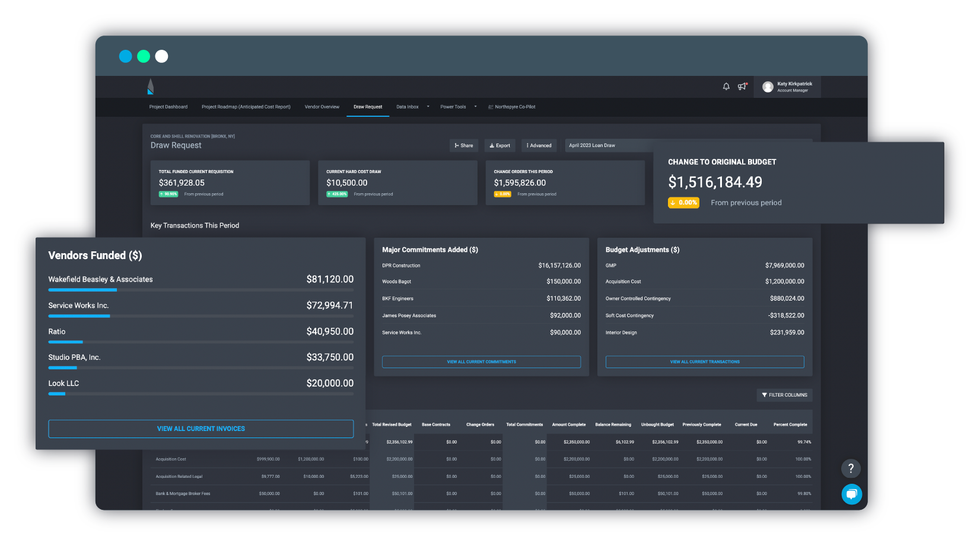Click Wakefield Beasley & Associates progress bar
Viewport: 980px width, 546px height.
click(x=201, y=290)
